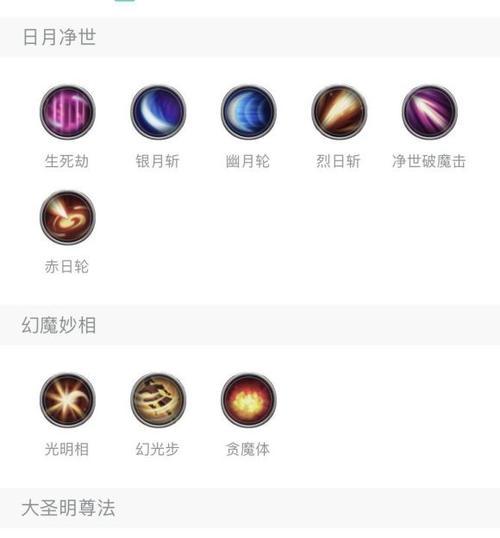Tap the 净世破魔击 purple icon
Viewport: 500px width, 538px height.
click(x=429, y=112)
